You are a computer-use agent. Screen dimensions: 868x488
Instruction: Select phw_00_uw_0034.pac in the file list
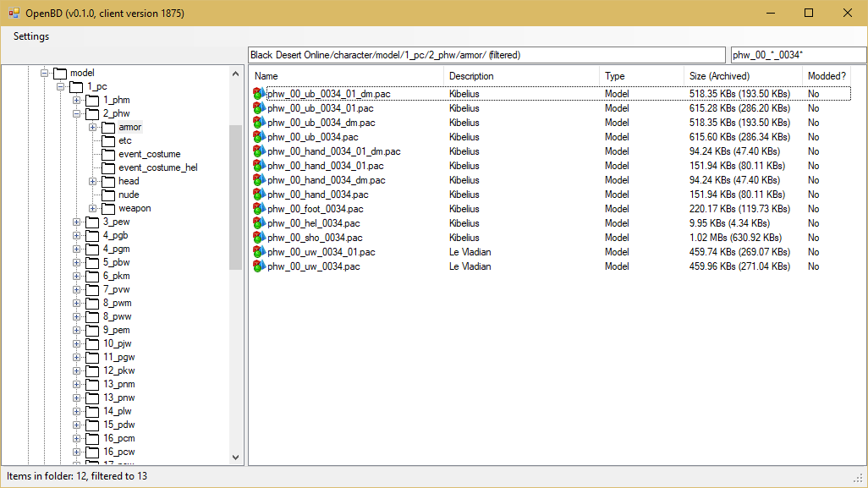point(314,266)
